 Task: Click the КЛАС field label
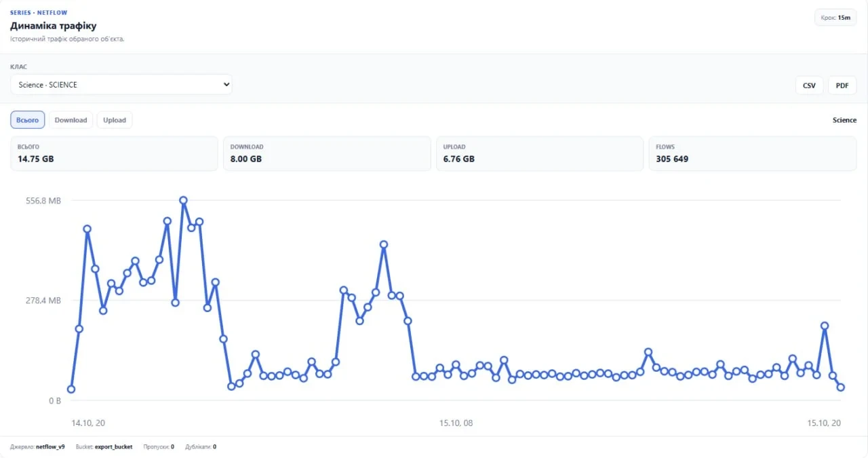[19, 67]
